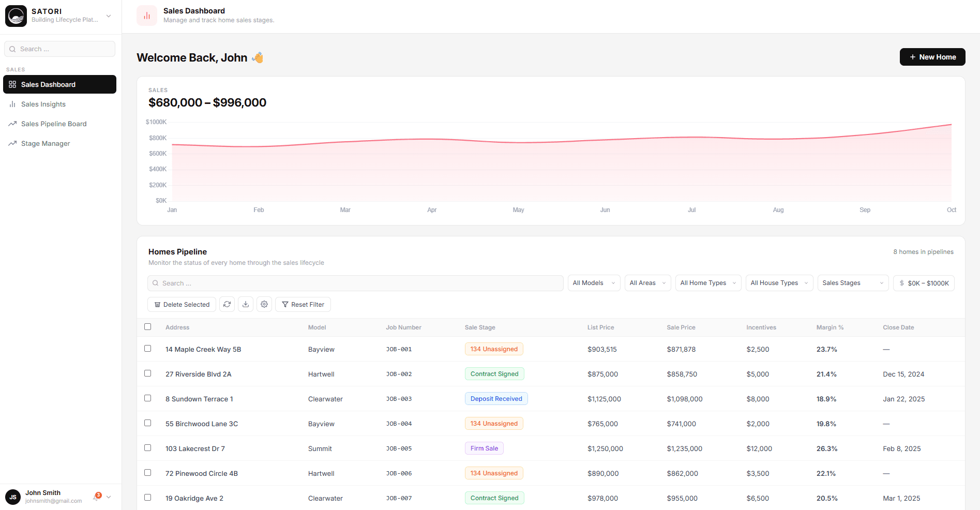This screenshot has height=510, width=980.
Task: Check the 14 Maple Creek Way 5B row
Action: tap(148, 349)
